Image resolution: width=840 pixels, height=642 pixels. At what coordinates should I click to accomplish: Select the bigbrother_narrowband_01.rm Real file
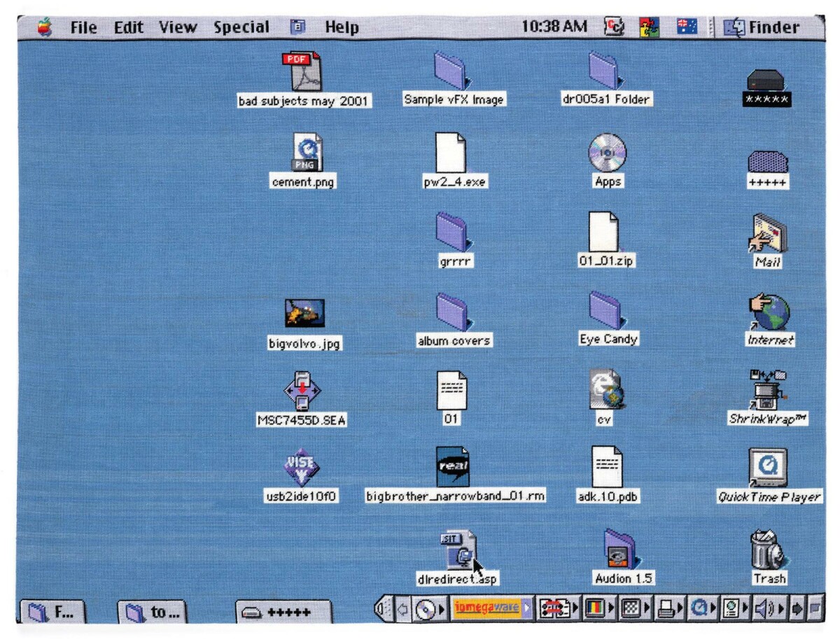[x=452, y=468]
